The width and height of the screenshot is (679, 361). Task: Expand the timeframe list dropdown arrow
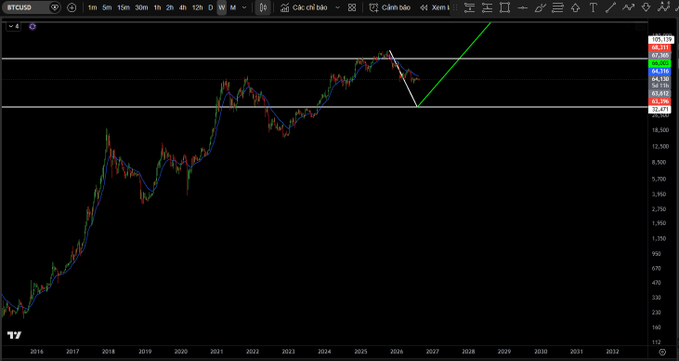pos(244,7)
